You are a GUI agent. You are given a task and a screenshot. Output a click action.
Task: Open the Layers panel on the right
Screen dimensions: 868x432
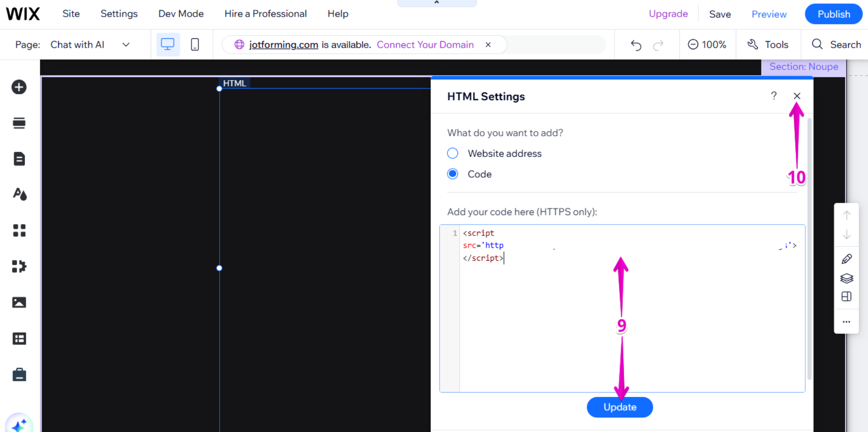point(847,278)
